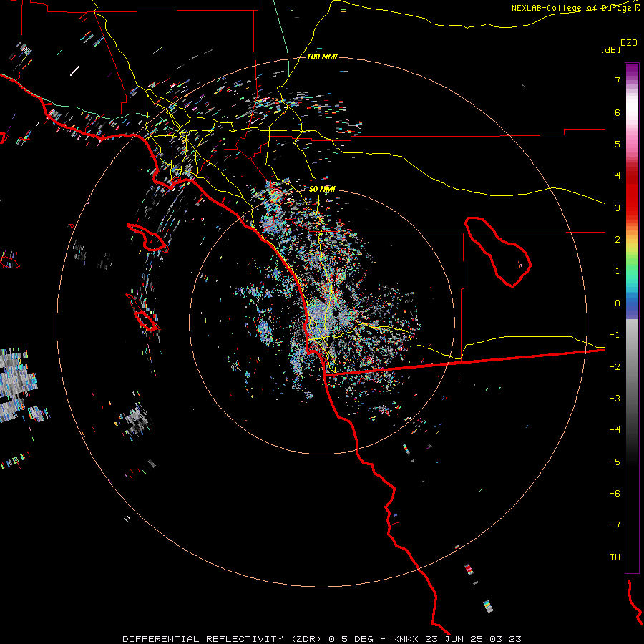
Task: Click the -3 value on color scale
Action: pos(615,398)
